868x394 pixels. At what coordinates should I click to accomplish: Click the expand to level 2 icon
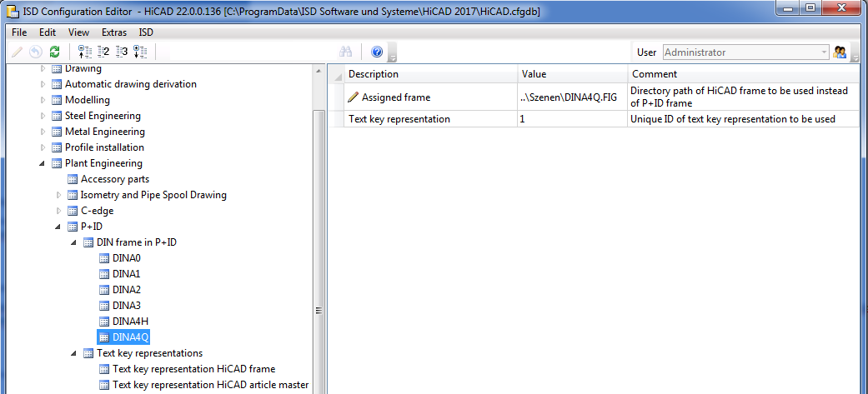[x=103, y=52]
